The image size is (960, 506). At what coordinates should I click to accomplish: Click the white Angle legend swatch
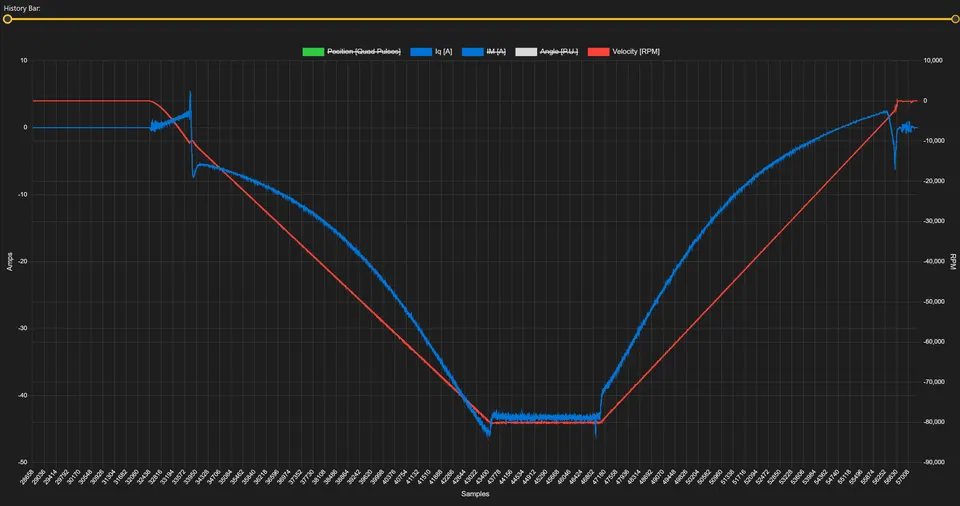coord(526,51)
